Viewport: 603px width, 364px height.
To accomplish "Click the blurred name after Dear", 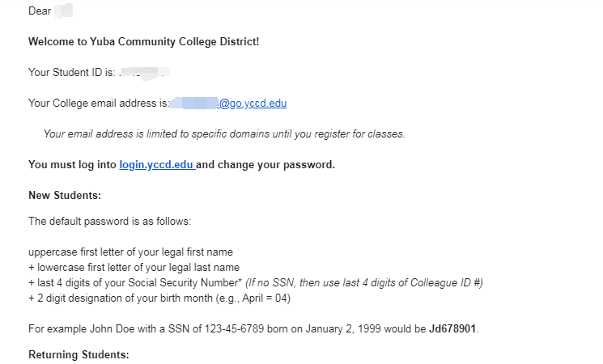I will pyautogui.click(x=64, y=11).
